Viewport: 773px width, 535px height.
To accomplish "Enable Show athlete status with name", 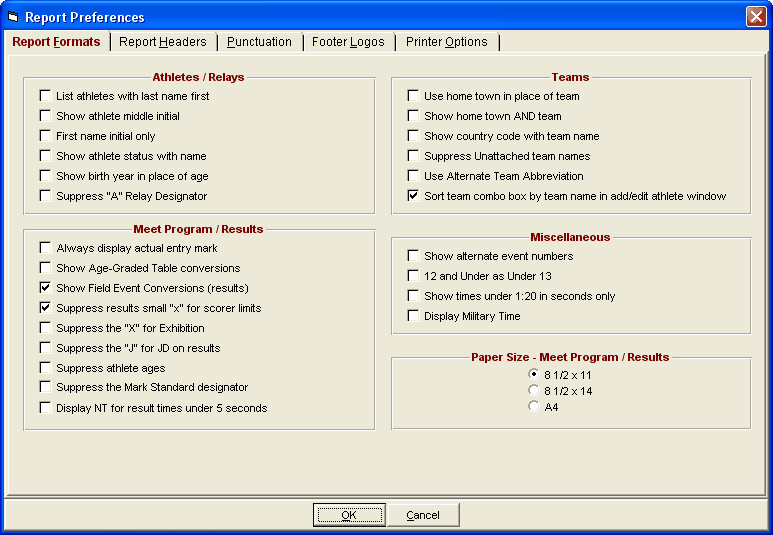I will pos(45,156).
